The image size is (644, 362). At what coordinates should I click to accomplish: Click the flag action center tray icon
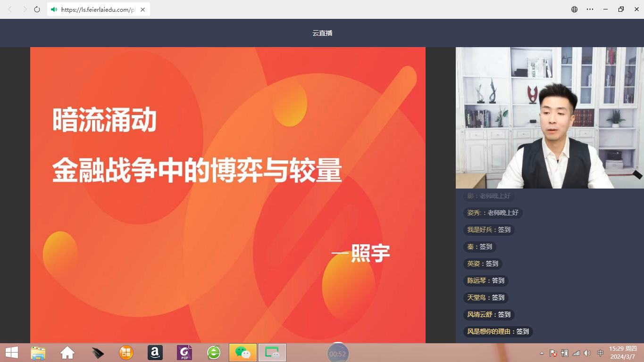(553, 353)
